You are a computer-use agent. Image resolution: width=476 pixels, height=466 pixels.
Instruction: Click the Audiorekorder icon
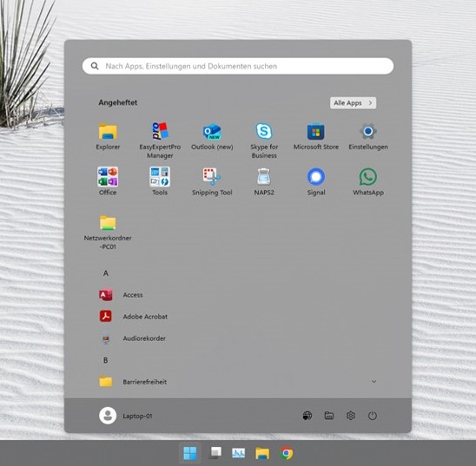click(106, 338)
